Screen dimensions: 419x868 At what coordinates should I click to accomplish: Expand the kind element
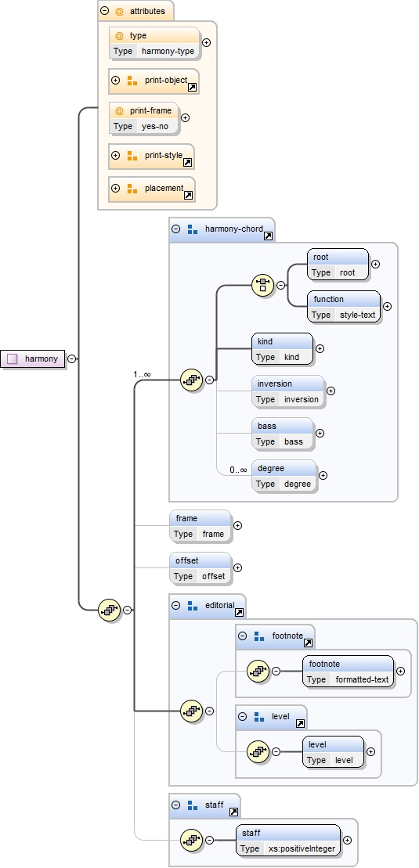pyautogui.click(x=320, y=349)
